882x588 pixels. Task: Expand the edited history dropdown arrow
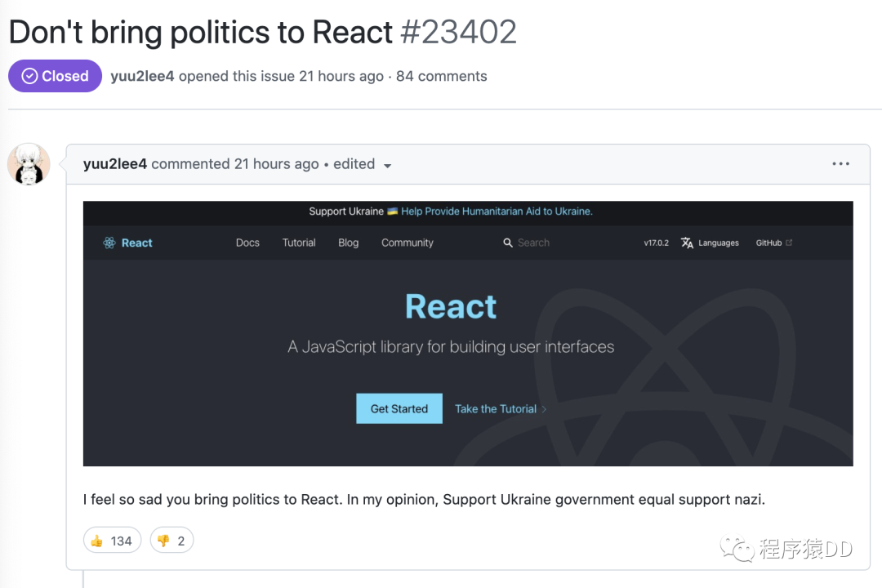coord(387,166)
